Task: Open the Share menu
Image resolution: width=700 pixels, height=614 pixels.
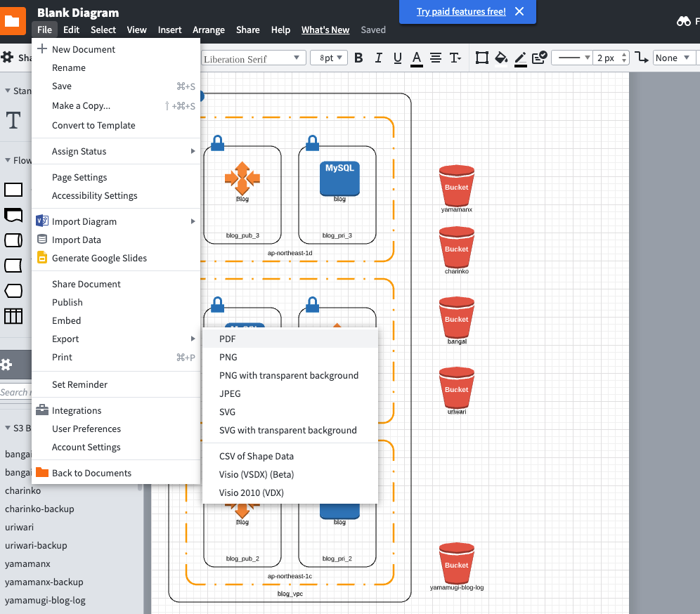Action: pos(248,30)
